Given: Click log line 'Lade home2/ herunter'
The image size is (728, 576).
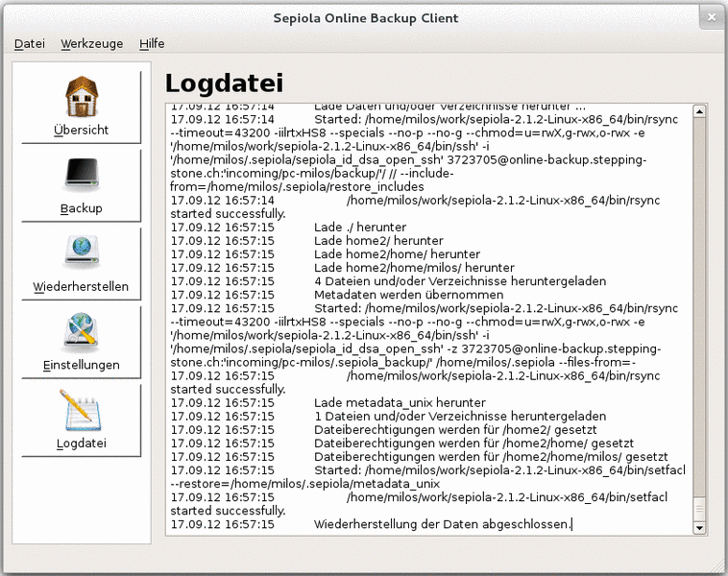Looking at the screenshot, I should 378,241.
